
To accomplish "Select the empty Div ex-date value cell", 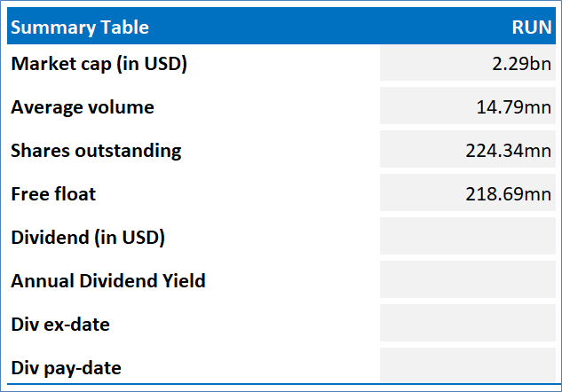I will click(467, 325).
